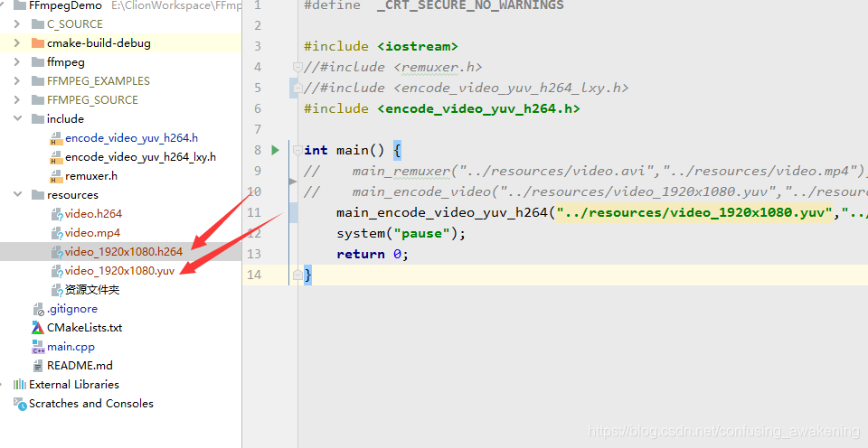Expand the cmake-build-debug folder arrow
This screenshot has height=448, width=868.
(x=16, y=42)
